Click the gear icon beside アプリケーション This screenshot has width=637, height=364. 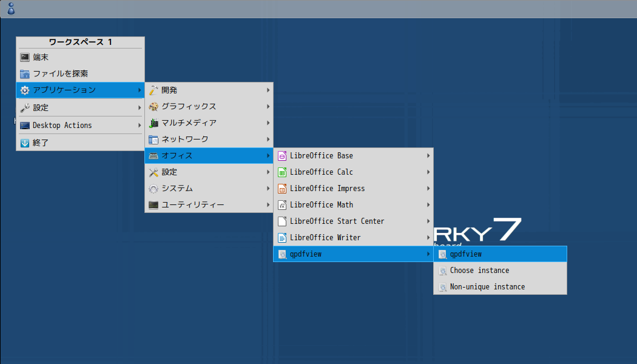pyautogui.click(x=25, y=90)
